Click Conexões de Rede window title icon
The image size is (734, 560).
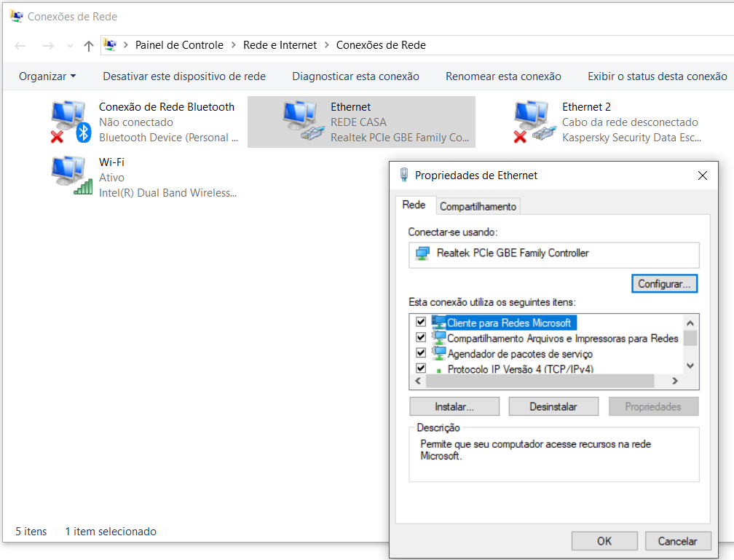tap(16, 17)
